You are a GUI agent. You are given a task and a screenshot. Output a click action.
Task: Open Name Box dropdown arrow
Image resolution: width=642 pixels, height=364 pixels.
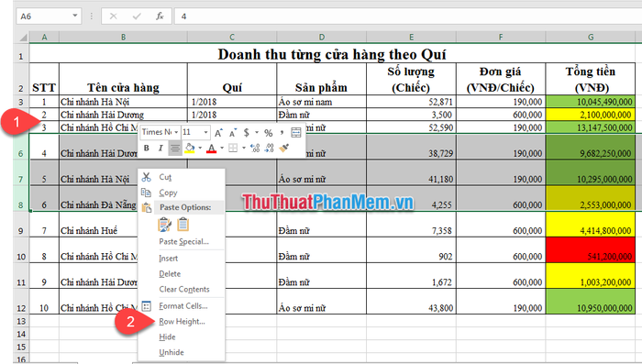[x=75, y=16]
